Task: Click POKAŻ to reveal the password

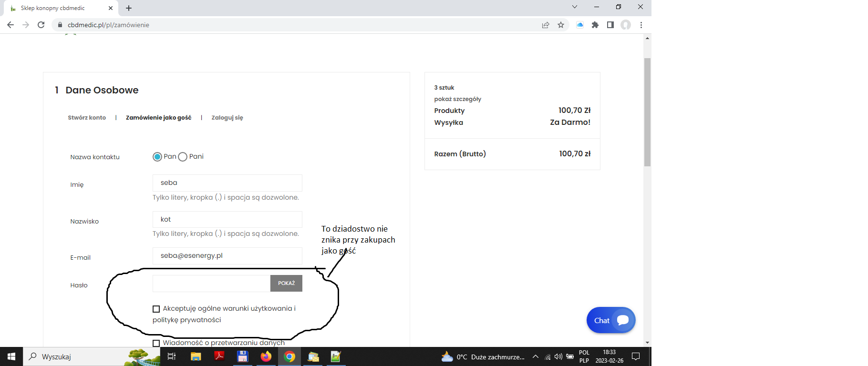Action: [286, 283]
